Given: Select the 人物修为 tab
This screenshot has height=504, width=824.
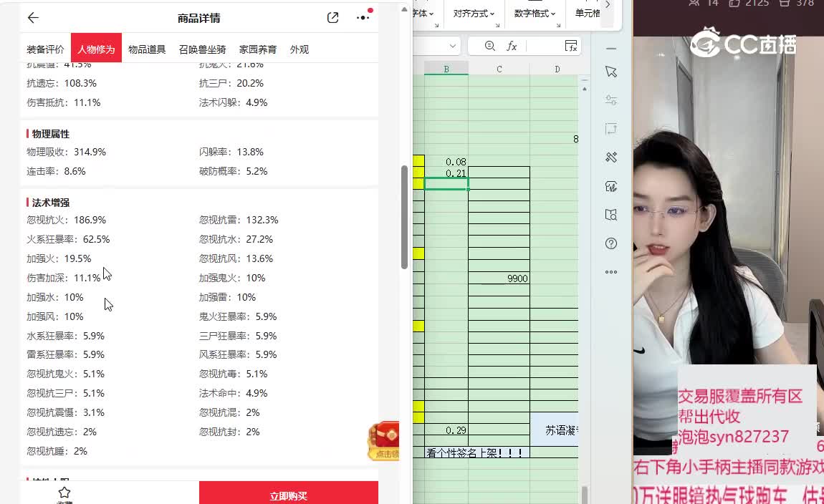Looking at the screenshot, I should pos(96,49).
